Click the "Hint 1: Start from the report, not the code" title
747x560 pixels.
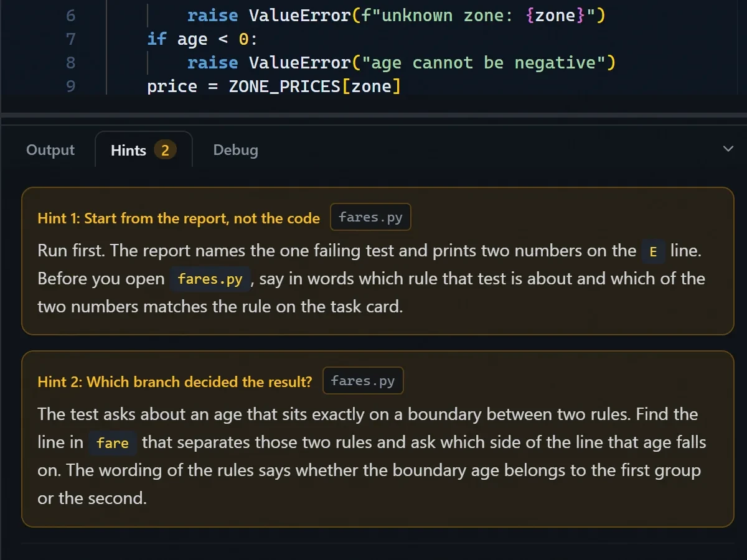pos(179,218)
